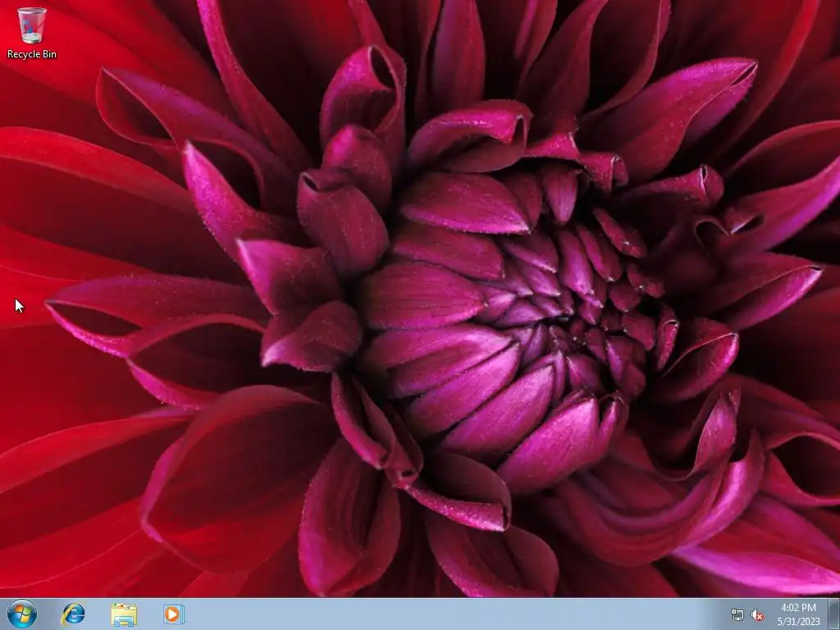
Task: Open the clock showing 4:02 PM
Action: click(x=798, y=614)
